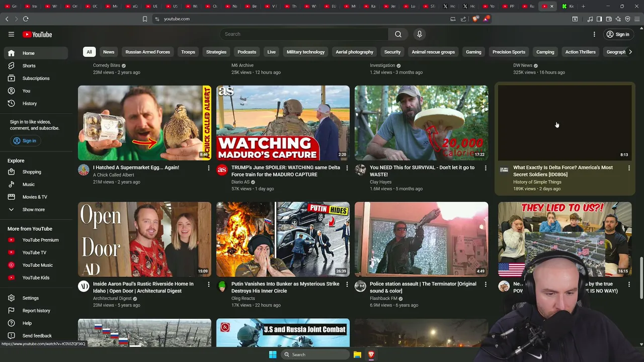Open Brave Shields lion icon
Screen dimensions: 644x362
[x=475, y=19]
